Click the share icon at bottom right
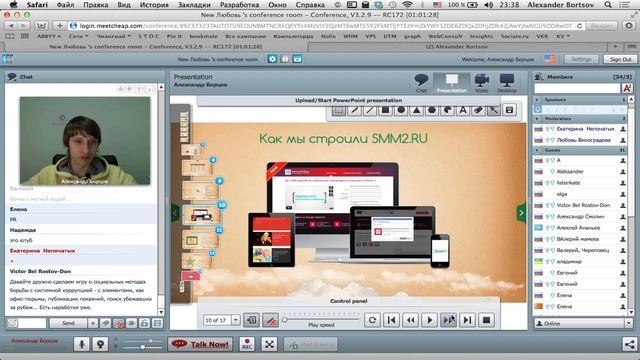 pos(629,344)
